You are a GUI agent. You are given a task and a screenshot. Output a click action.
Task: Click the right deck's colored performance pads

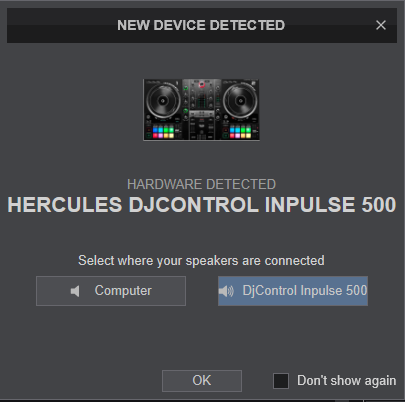coord(240,132)
